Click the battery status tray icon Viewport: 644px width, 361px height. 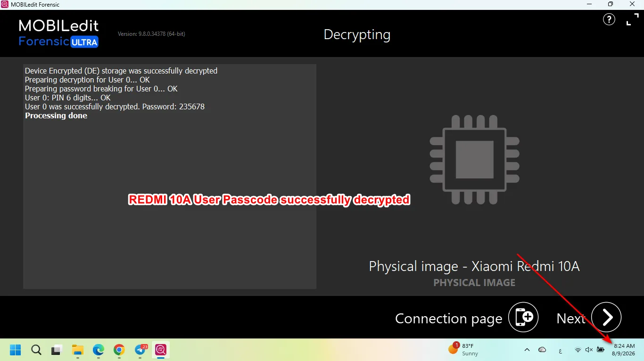pyautogui.click(x=601, y=350)
